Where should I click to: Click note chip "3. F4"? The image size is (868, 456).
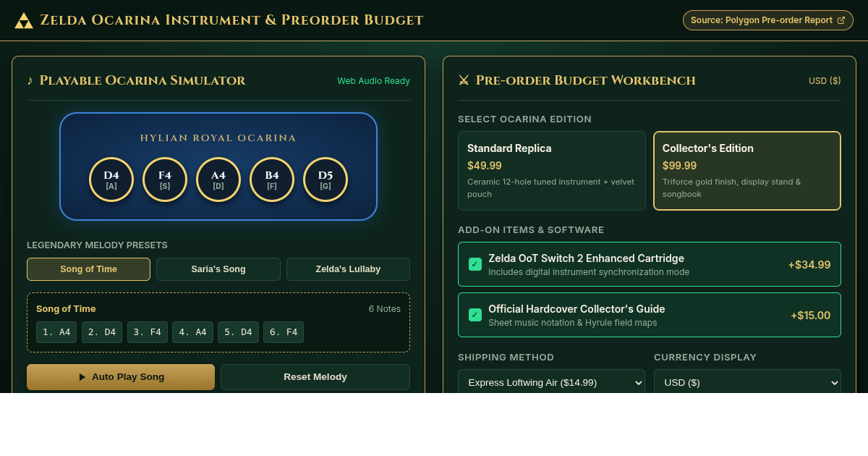[148, 332]
